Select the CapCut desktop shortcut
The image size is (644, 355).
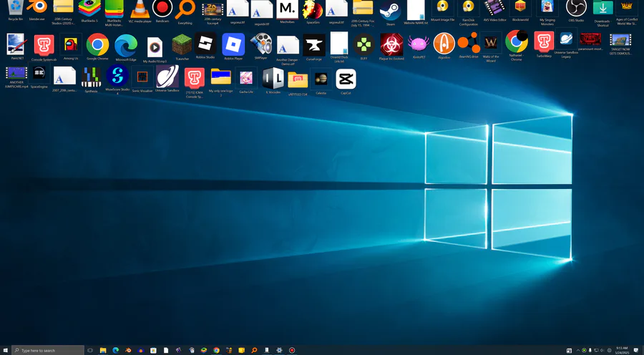coord(346,82)
